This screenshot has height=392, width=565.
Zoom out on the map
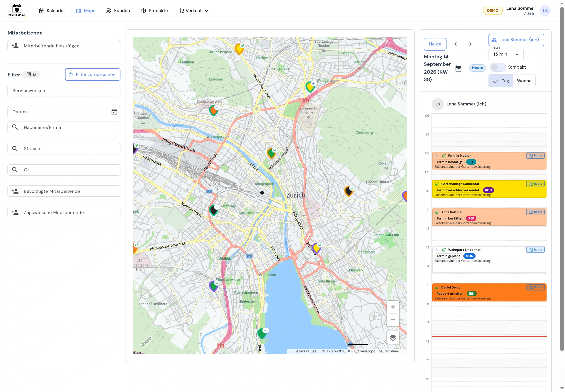(393, 320)
